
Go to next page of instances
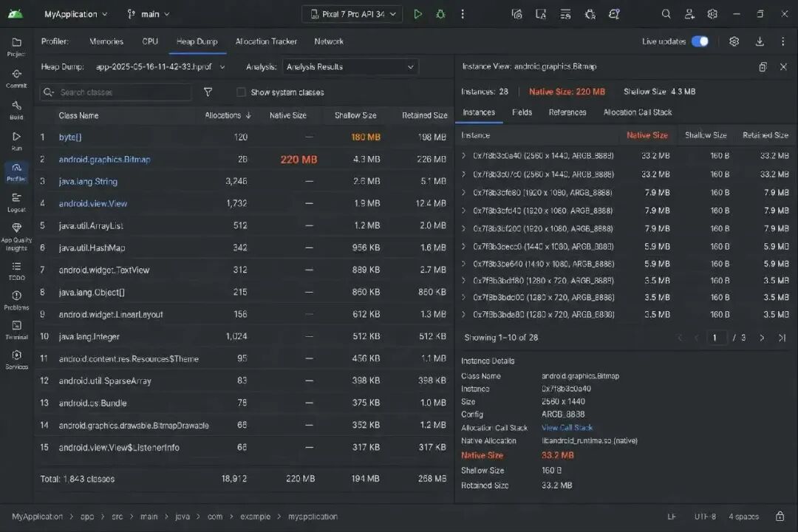pyautogui.click(x=762, y=338)
